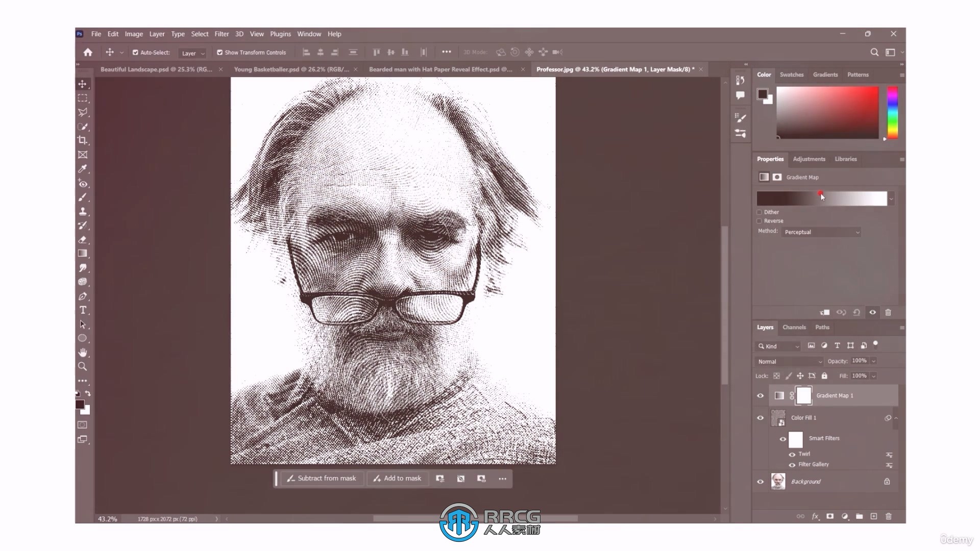Image resolution: width=980 pixels, height=551 pixels.
Task: Click the Add Layer Mask icon
Action: [x=829, y=516]
